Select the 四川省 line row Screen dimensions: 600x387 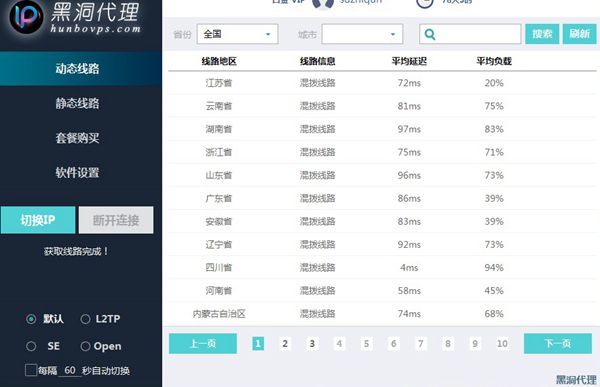click(382, 268)
